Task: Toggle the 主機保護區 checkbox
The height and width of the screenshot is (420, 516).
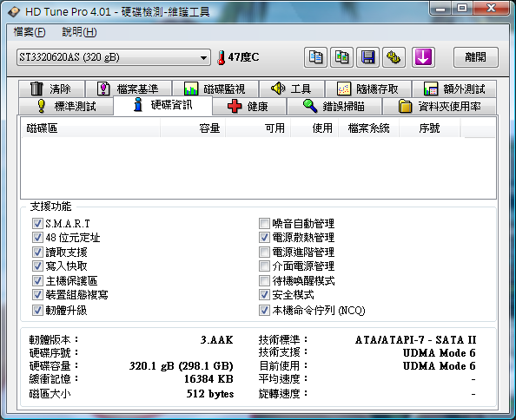Action: [x=37, y=280]
